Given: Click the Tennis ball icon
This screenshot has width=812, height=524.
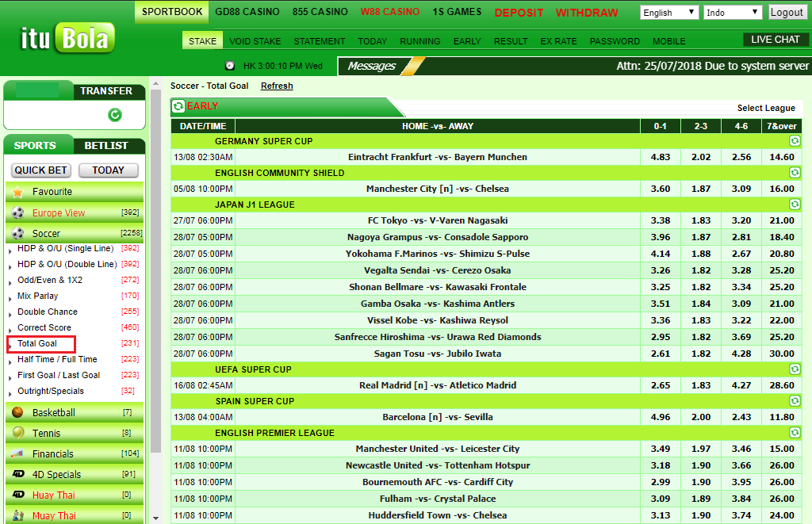Looking at the screenshot, I should pos(17,432).
